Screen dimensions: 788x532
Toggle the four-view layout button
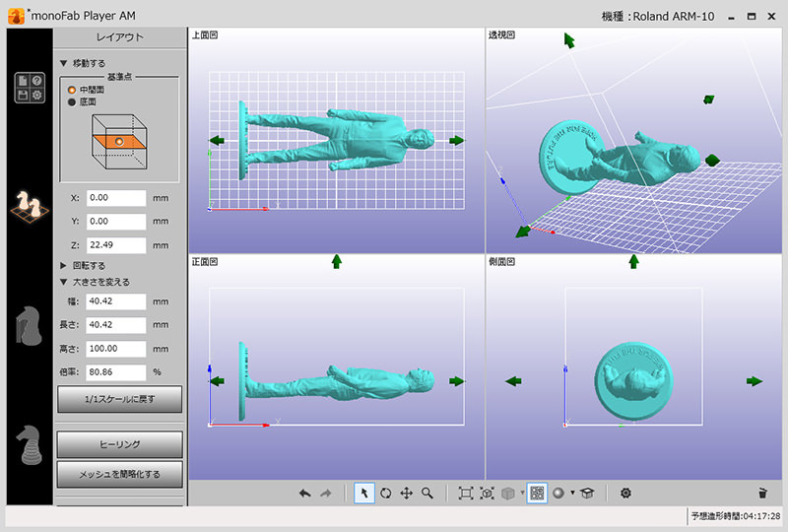click(x=537, y=493)
